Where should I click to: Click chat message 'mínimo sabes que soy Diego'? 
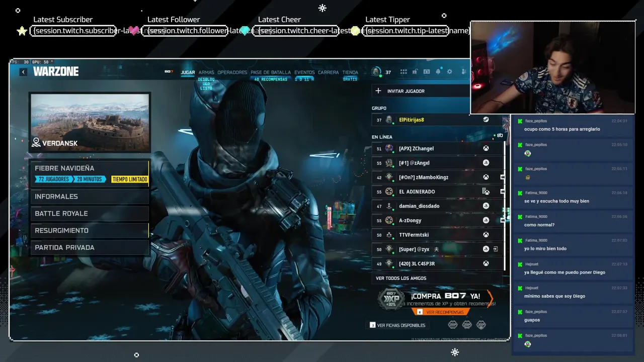point(554,296)
